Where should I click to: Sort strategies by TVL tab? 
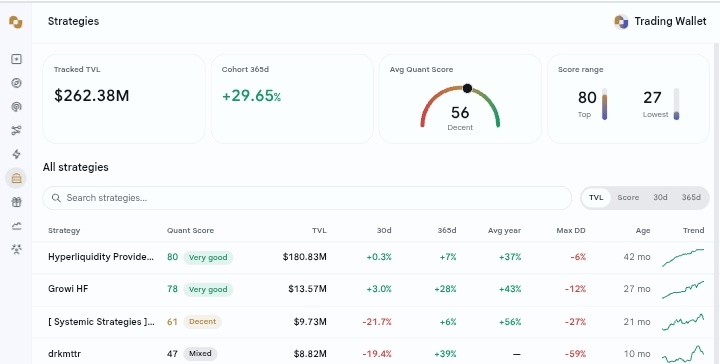click(x=596, y=197)
